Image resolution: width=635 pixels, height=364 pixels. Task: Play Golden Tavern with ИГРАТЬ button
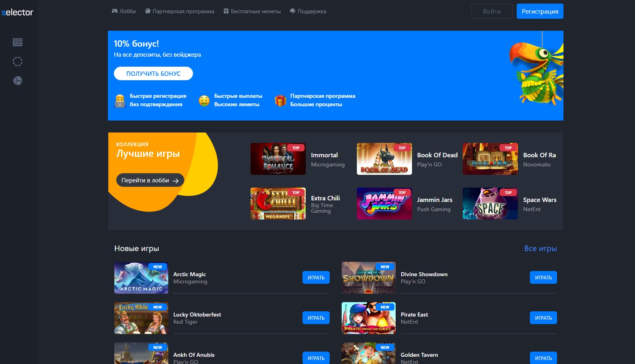point(543,358)
